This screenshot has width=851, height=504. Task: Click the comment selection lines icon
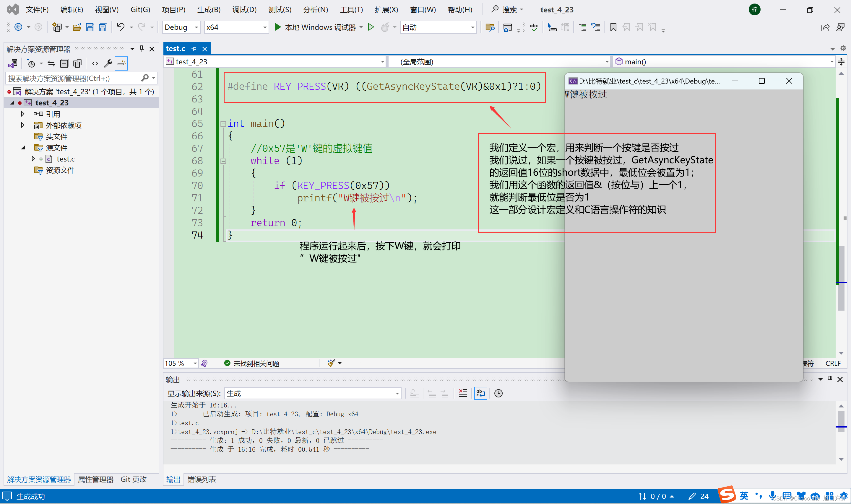pyautogui.click(x=582, y=27)
